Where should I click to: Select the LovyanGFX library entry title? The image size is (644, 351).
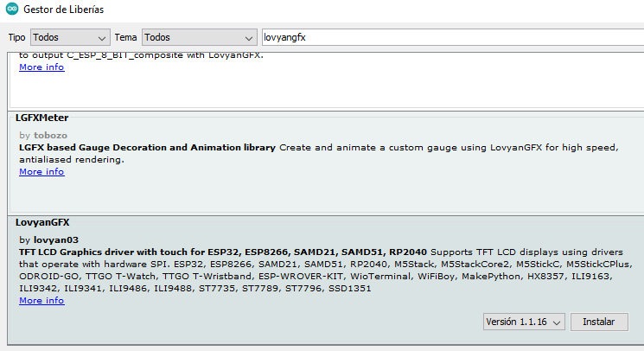42,222
